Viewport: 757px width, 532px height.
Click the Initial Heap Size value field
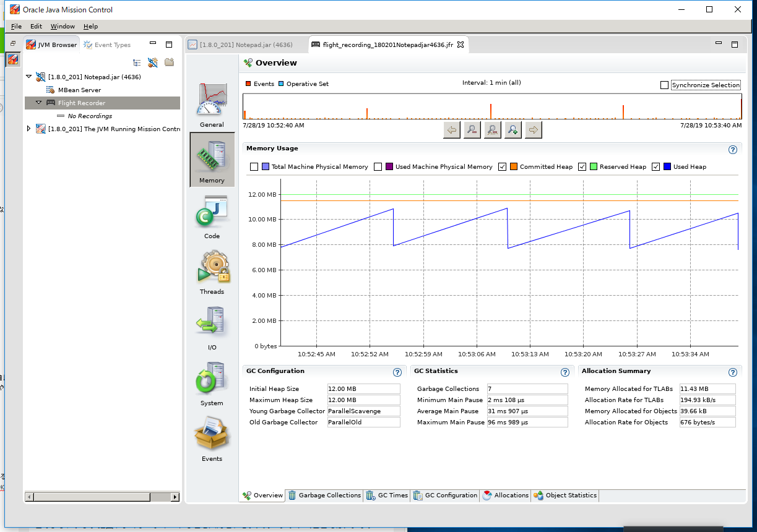point(363,389)
